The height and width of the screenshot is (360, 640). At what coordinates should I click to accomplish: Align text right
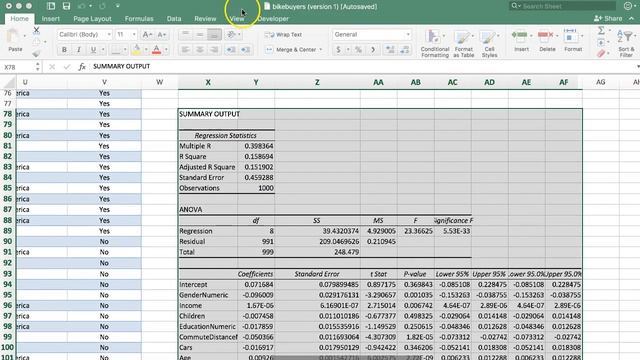coord(214,50)
